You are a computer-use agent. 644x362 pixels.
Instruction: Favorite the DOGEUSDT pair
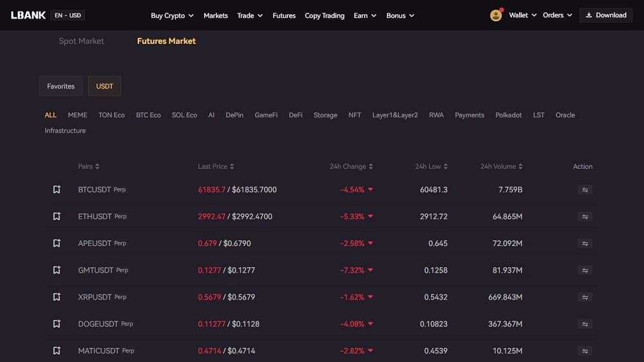(57, 324)
